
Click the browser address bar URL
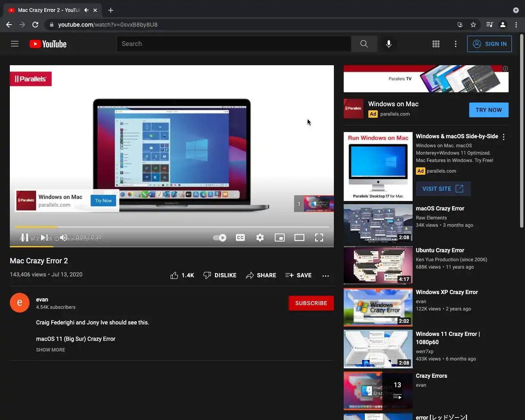(x=108, y=25)
